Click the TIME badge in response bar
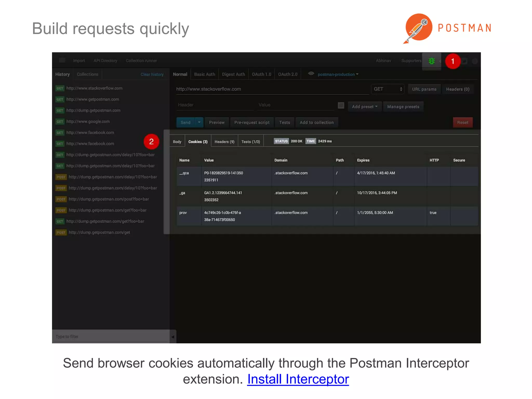532x399 pixels. [311, 141]
